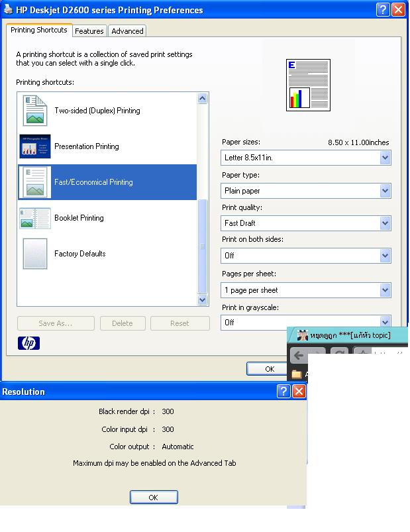
Task: Click the printer icon in Printing Preferences title bar
Action: click(8, 10)
